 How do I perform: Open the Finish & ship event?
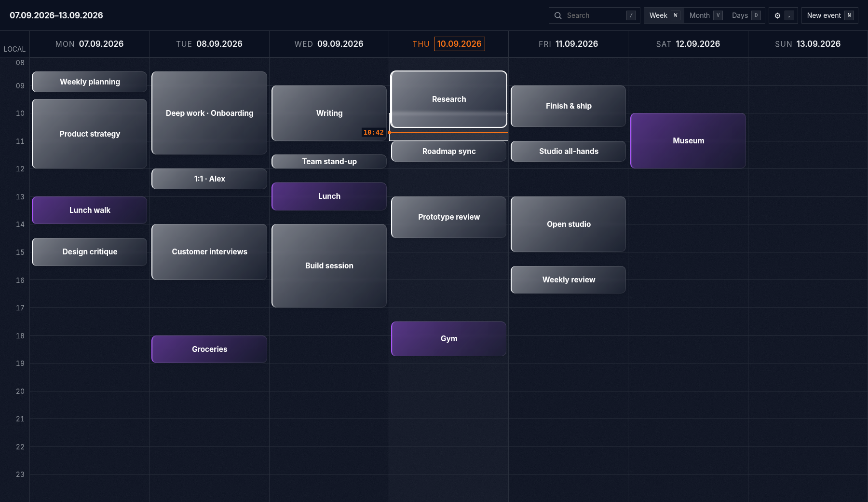point(569,106)
